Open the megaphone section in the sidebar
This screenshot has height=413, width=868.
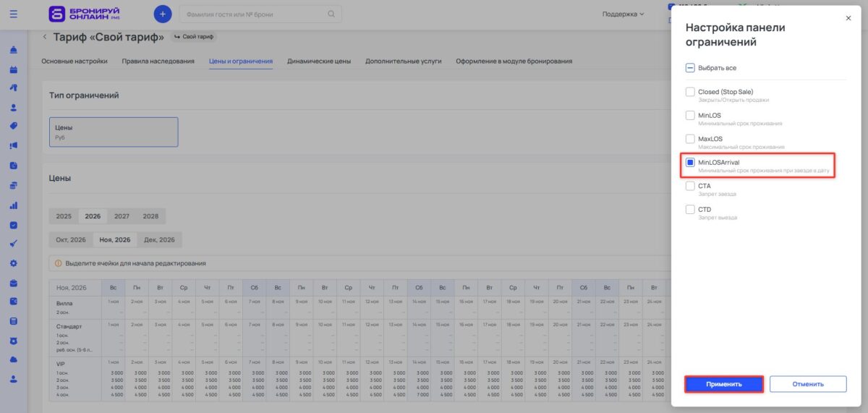(x=14, y=145)
